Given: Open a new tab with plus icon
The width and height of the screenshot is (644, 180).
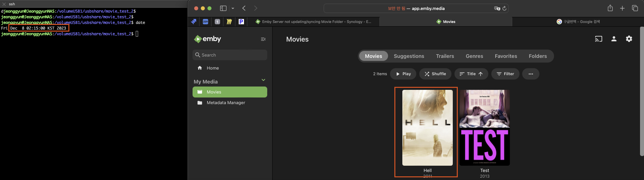Looking at the screenshot, I should pos(622,8).
